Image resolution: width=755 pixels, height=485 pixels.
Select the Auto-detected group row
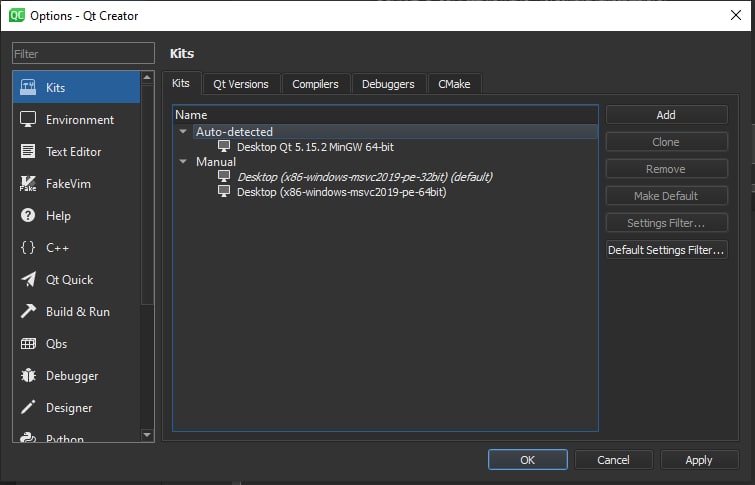click(x=385, y=131)
